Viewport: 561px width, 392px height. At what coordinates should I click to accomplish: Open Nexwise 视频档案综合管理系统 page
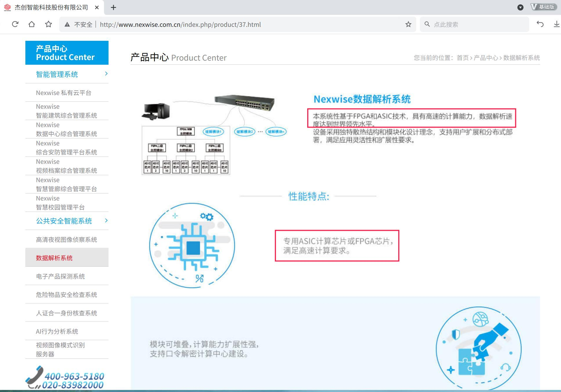point(67,166)
